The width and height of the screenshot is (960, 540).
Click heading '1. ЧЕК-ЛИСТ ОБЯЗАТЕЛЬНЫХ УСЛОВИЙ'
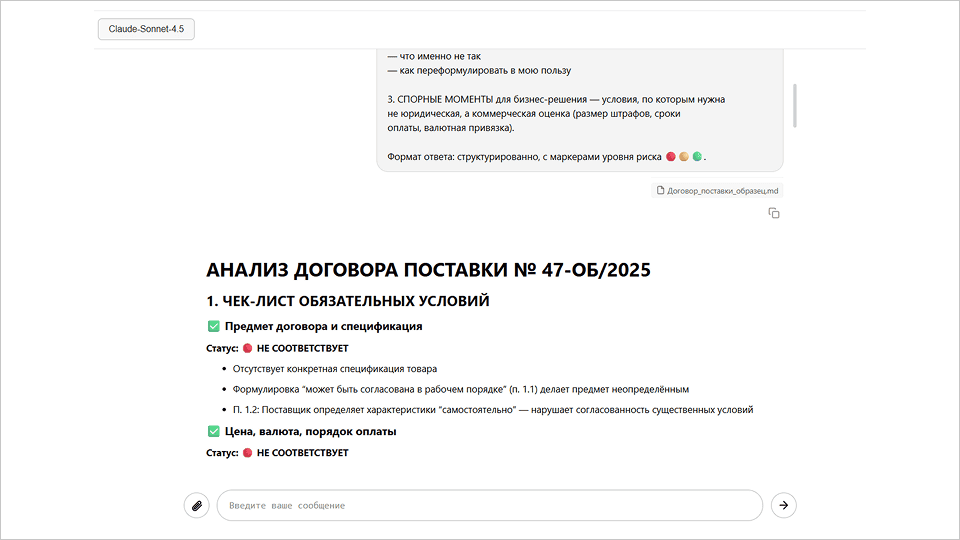click(348, 301)
